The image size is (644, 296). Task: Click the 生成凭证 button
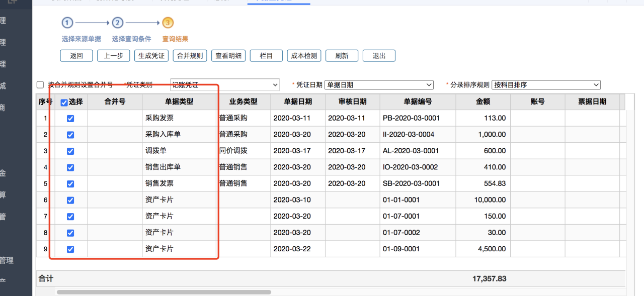coord(151,56)
